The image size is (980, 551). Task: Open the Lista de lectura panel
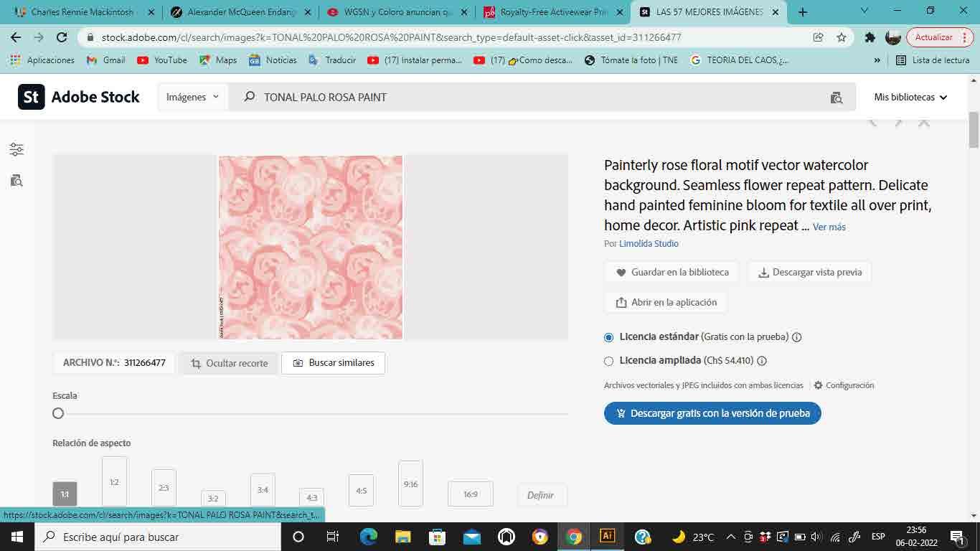pos(933,60)
